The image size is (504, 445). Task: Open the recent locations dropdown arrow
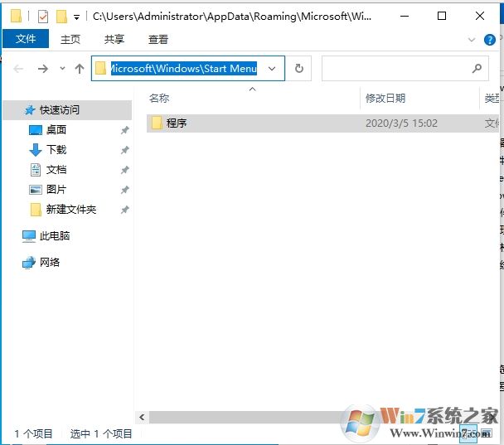point(62,68)
